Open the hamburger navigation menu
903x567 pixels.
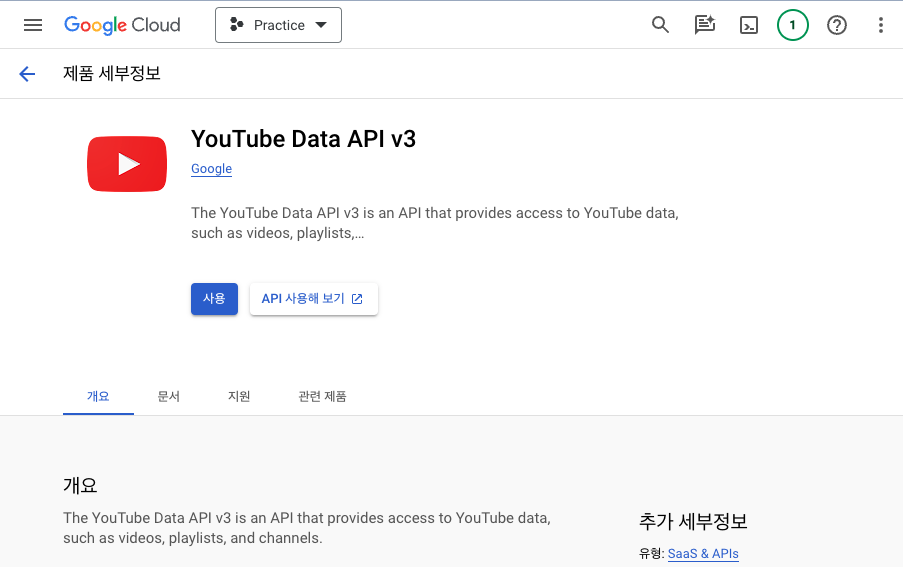tap(33, 25)
